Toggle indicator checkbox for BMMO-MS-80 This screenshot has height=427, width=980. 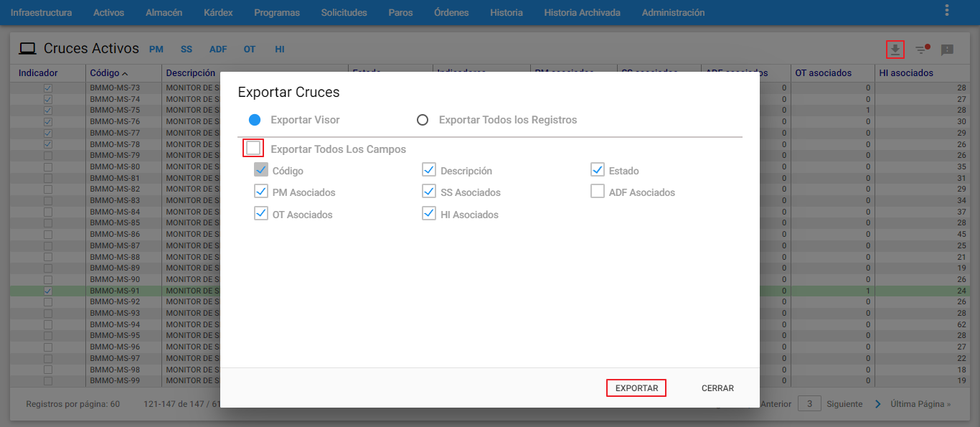(48, 166)
